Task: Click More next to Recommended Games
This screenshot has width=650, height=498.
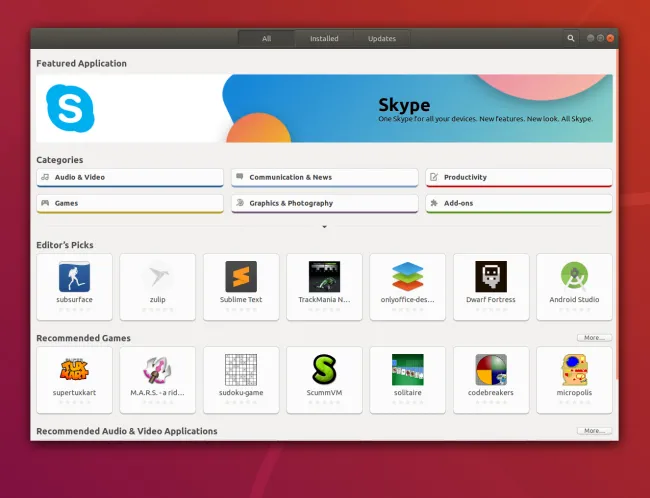Action: tap(594, 338)
